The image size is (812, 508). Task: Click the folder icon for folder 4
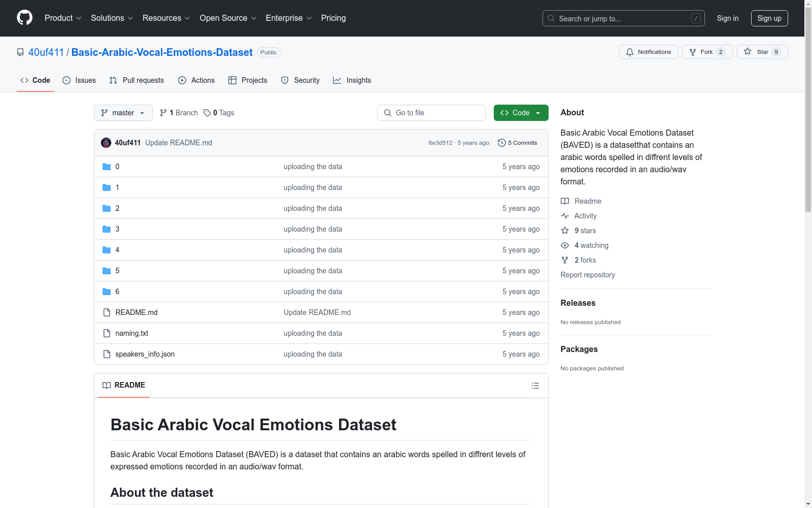click(x=107, y=250)
